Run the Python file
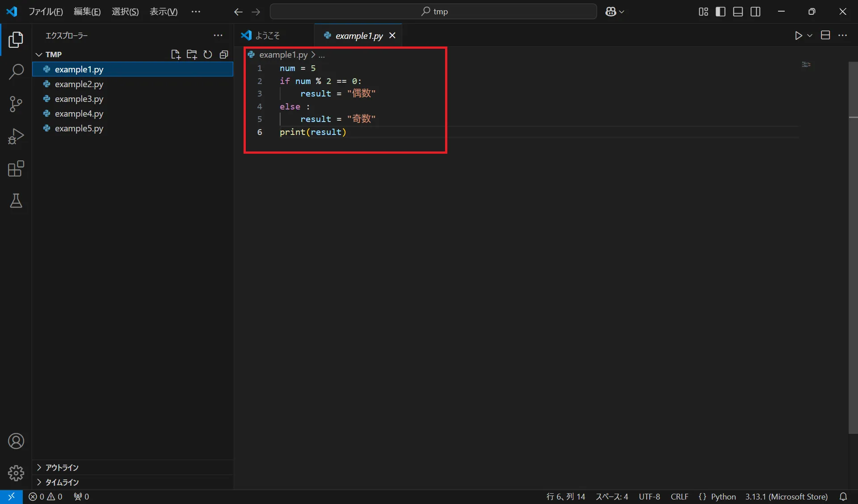The image size is (858, 504). (x=799, y=35)
